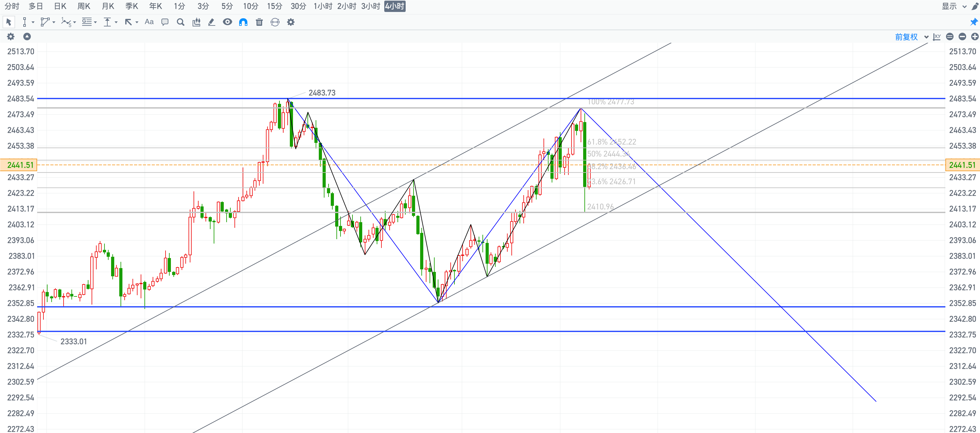The width and height of the screenshot is (980, 433).
Task: Select the 2小时 two-hour timeframe
Action: [346, 6]
